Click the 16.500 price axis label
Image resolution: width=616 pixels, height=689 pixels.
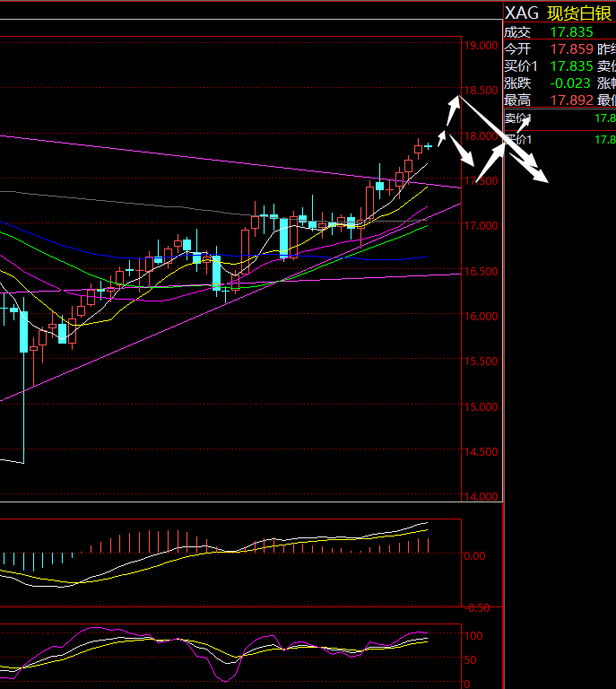tap(482, 271)
